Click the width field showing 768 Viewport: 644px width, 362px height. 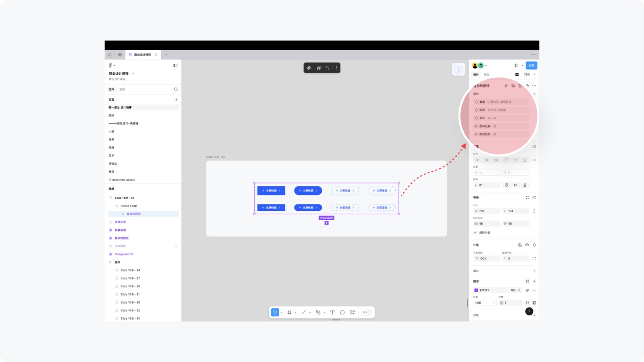click(486, 211)
